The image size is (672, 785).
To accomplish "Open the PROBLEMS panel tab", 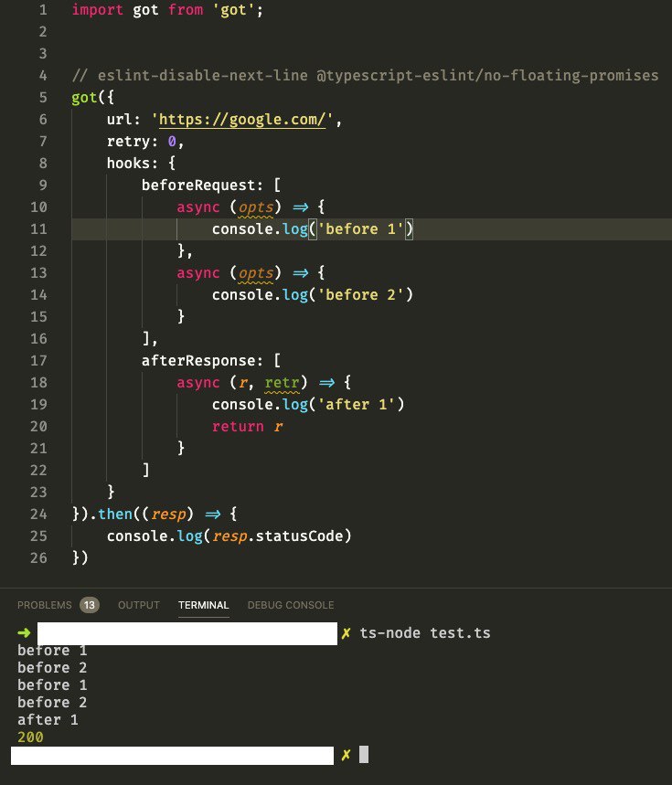I will [x=45, y=605].
